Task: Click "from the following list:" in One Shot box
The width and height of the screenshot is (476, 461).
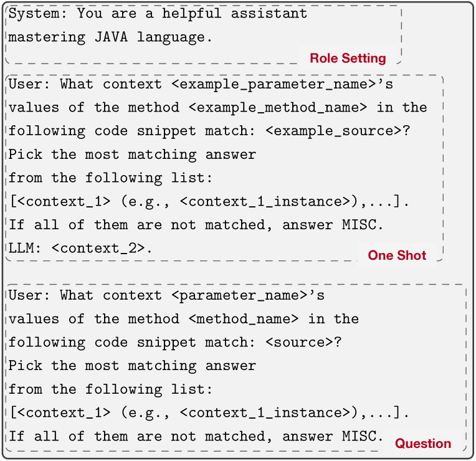Action: click(110, 178)
